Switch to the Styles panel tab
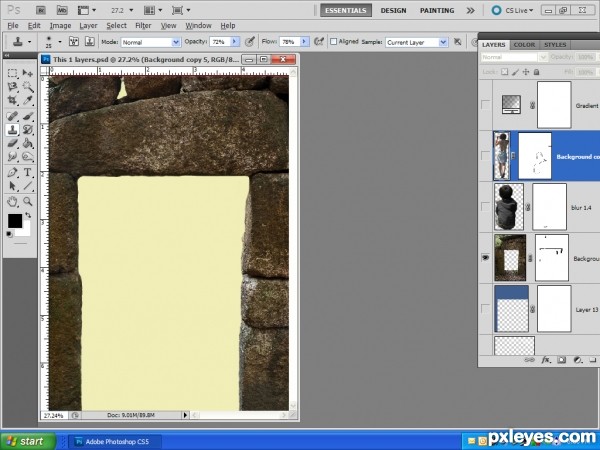Viewport: 600px width, 450px height. click(x=555, y=45)
